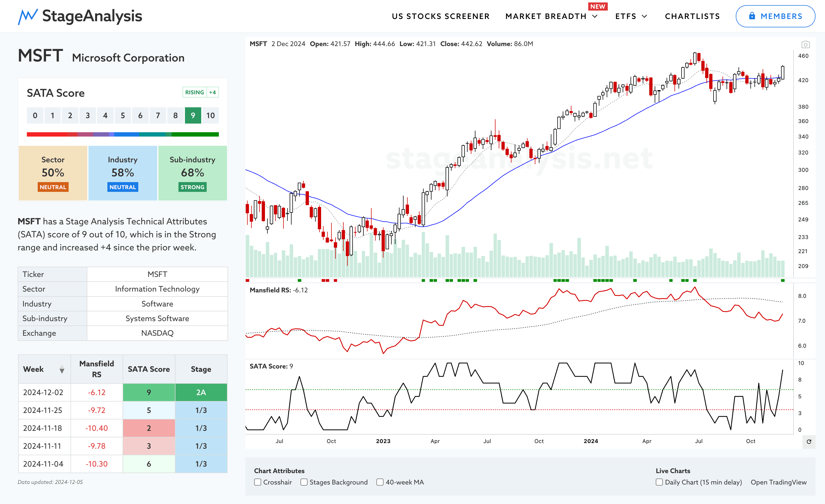Click the RISING +4 badge
This screenshot has width=825, height=504.
(x=201, y=92)
